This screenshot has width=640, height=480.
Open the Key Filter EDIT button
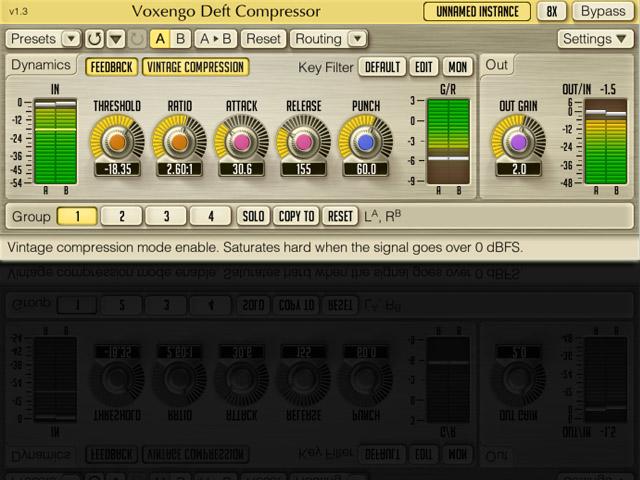[424, 67]
